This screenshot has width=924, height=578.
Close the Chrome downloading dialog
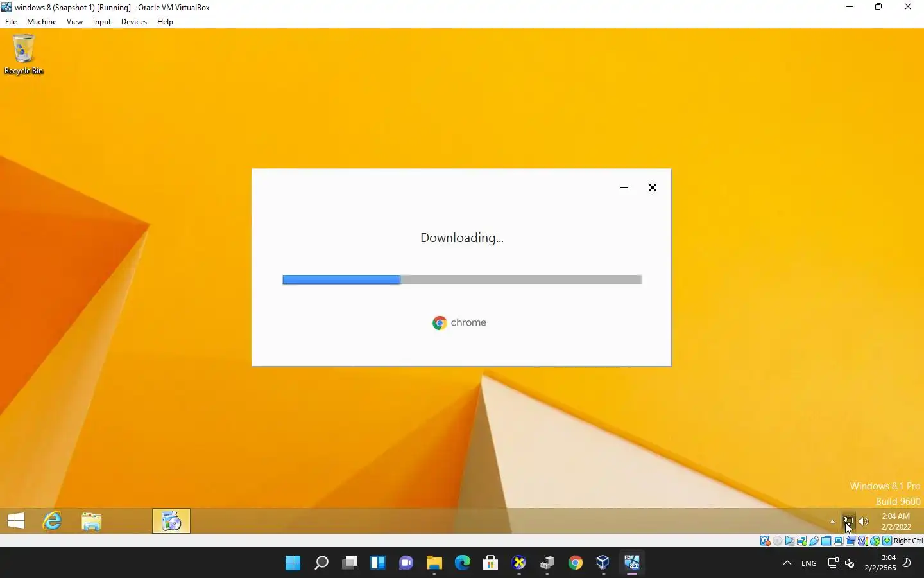(652, 188)
